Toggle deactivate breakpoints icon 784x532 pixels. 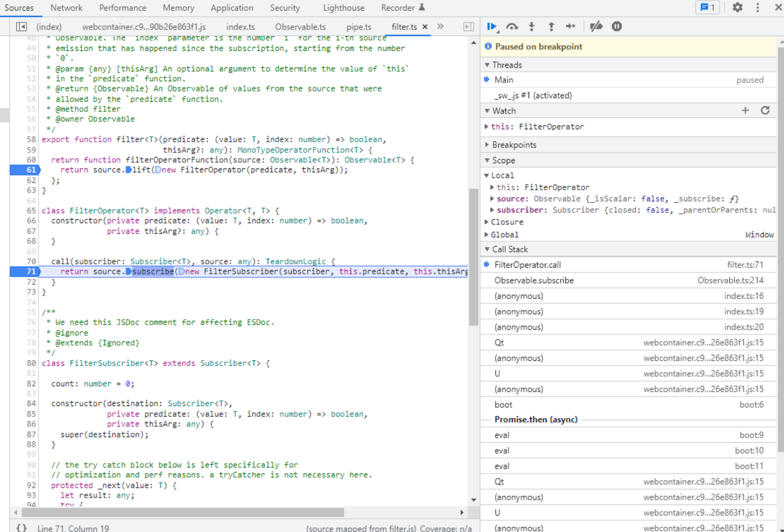tap(596, 27)
